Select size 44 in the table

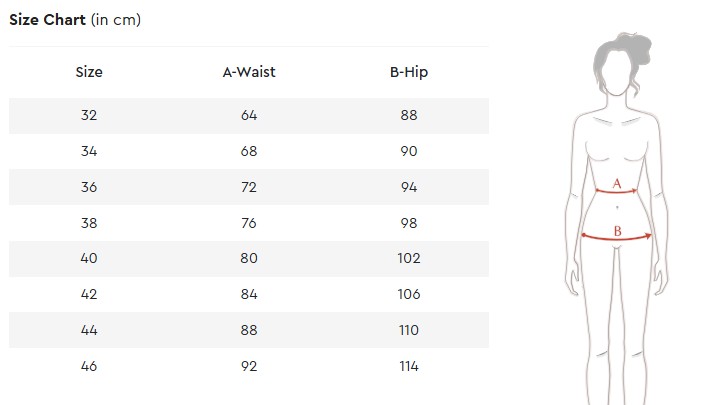click(89, 330)
